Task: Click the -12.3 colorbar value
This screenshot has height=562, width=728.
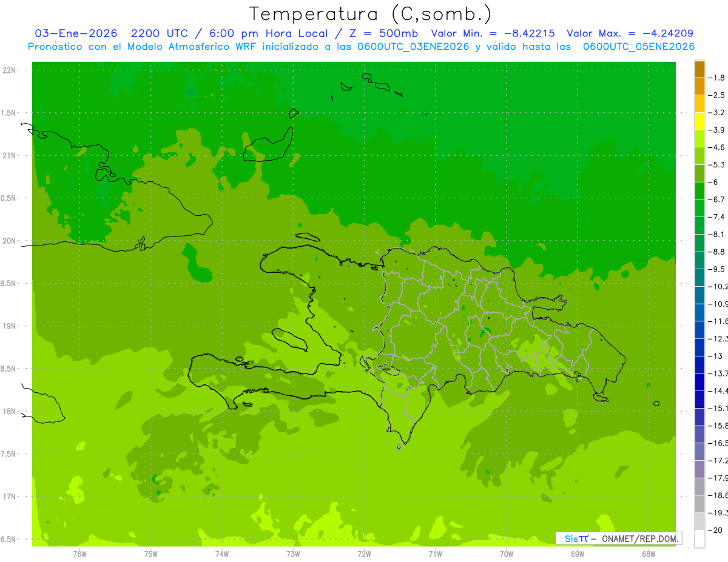Action: pos(718,338)
